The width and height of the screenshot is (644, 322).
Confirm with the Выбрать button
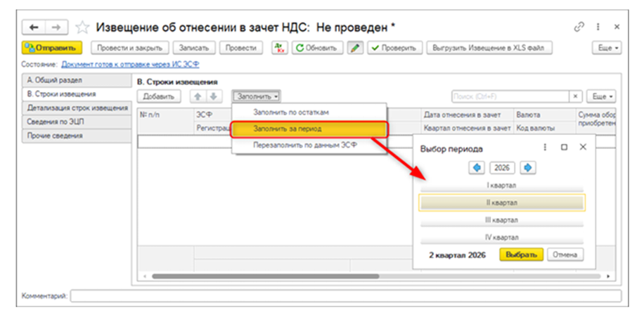[x=521, y=255]
